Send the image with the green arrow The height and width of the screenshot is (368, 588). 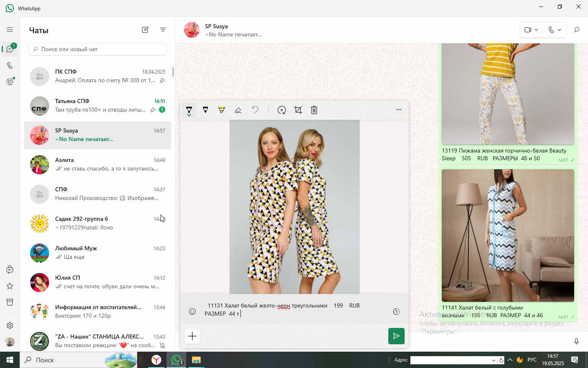(x=396, y=336)
